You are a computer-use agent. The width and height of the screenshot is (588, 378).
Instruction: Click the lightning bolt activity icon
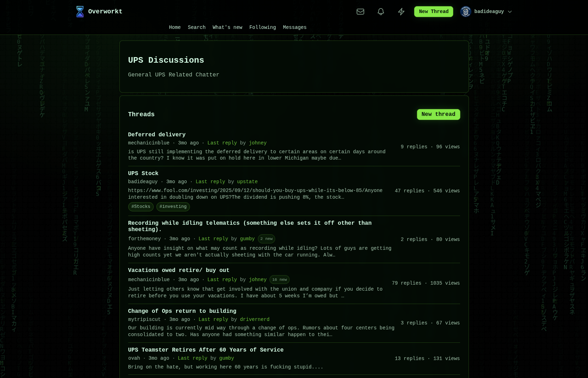[x=401, y=11]
